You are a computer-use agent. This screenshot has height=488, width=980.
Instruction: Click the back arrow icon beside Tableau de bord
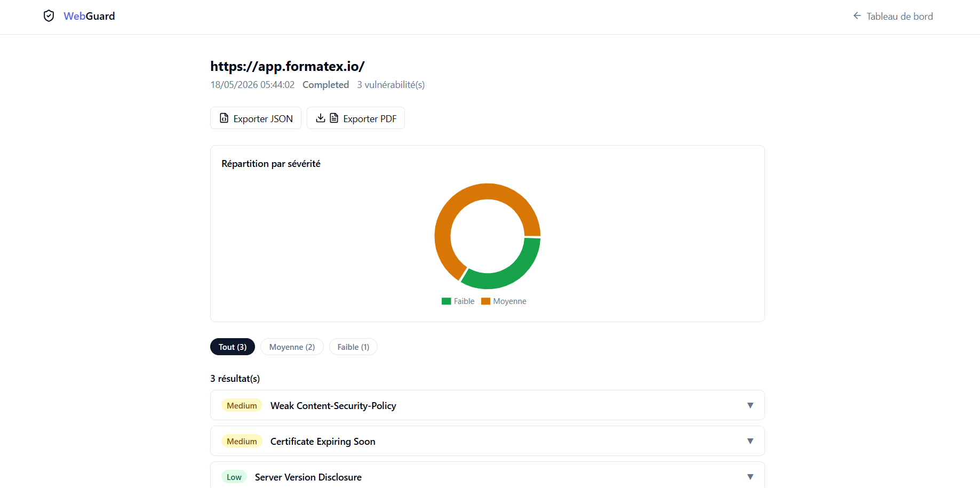pyautogui.click(x=857, y=16)
